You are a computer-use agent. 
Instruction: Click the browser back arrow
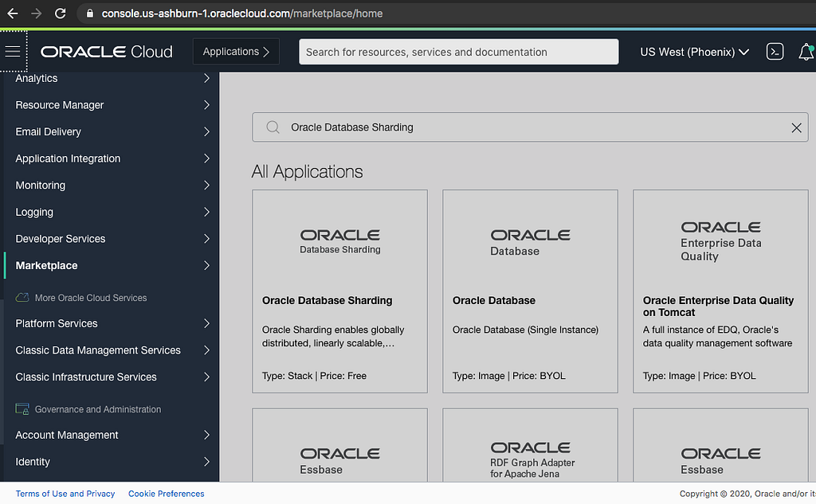pos(12,14)
